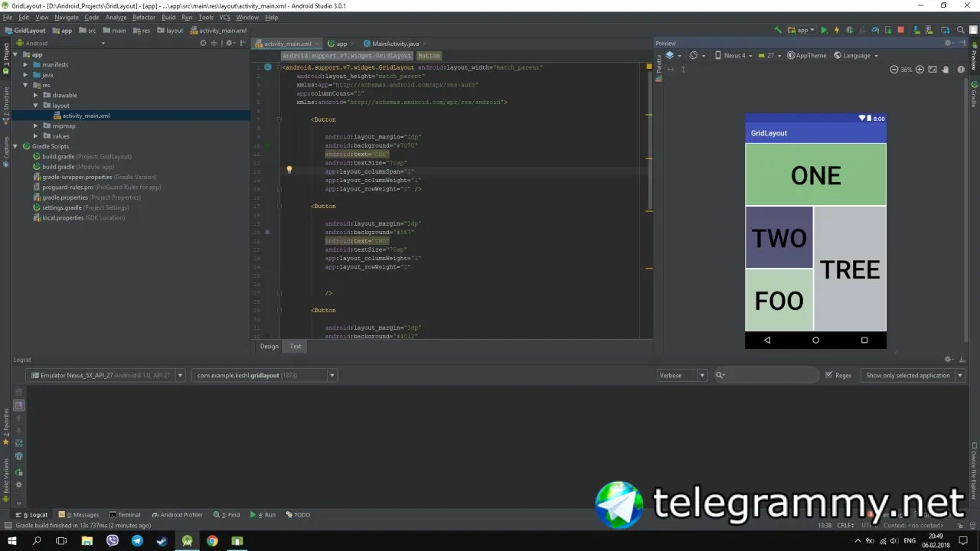Open the run configuration app dropdown
The image size is (980, 551).
[802, 31]
